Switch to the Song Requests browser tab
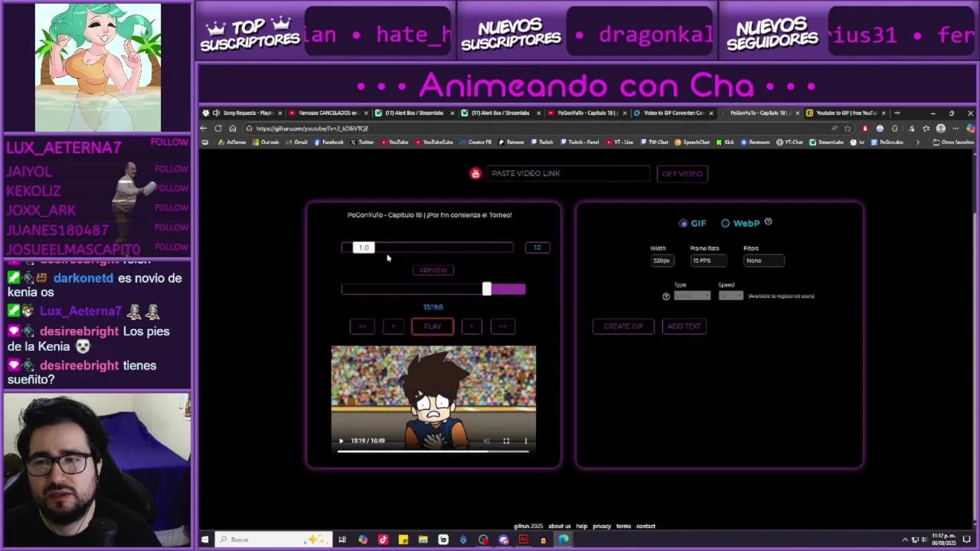The width and height of the screenshot is (980, 551). click(242, 113)
